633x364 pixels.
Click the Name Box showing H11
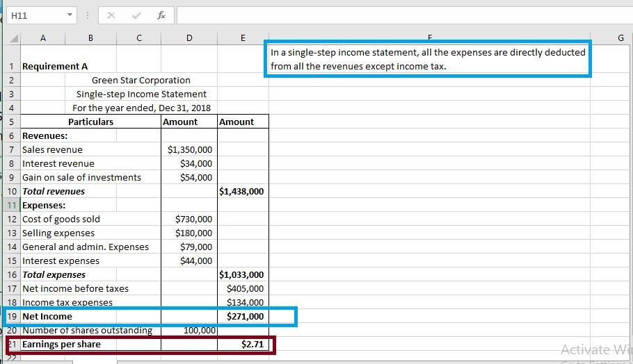coord(35,15)
